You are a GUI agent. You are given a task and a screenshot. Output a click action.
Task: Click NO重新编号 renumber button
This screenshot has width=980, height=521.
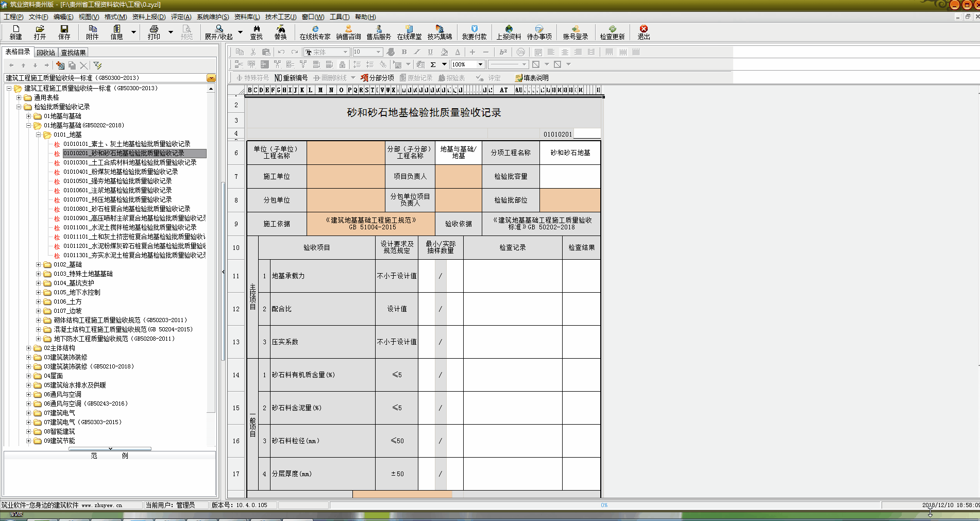291,78
